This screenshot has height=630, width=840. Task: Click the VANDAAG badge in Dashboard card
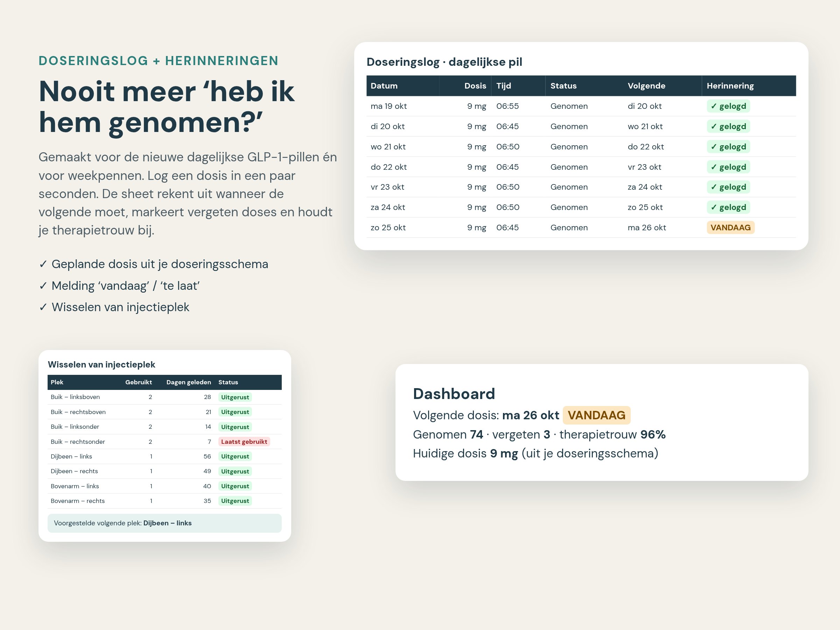596,415
